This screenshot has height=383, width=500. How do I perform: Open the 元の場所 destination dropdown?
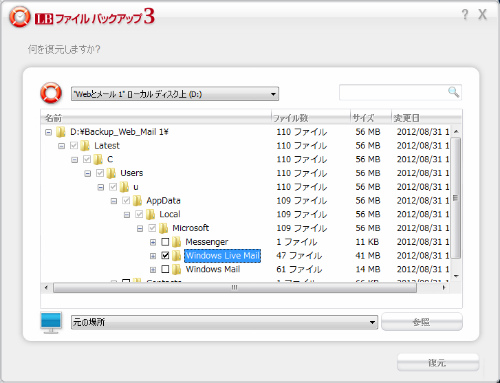pyautogui.click(x=224, y=322)
